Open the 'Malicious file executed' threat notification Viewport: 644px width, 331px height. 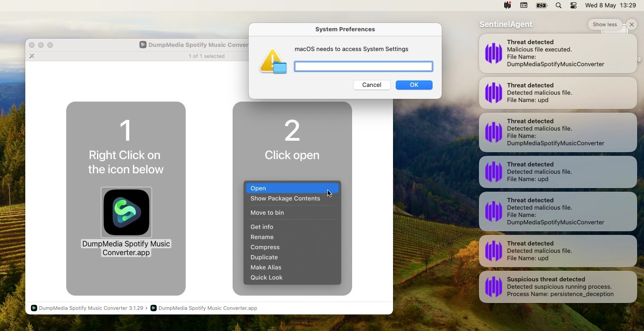coord(558,53)
